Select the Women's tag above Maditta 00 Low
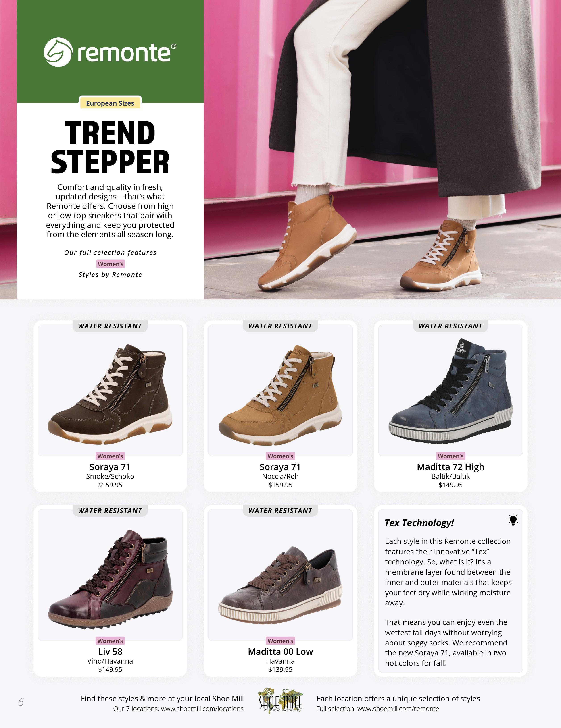The image size is (561, 728). pos(280,641)
